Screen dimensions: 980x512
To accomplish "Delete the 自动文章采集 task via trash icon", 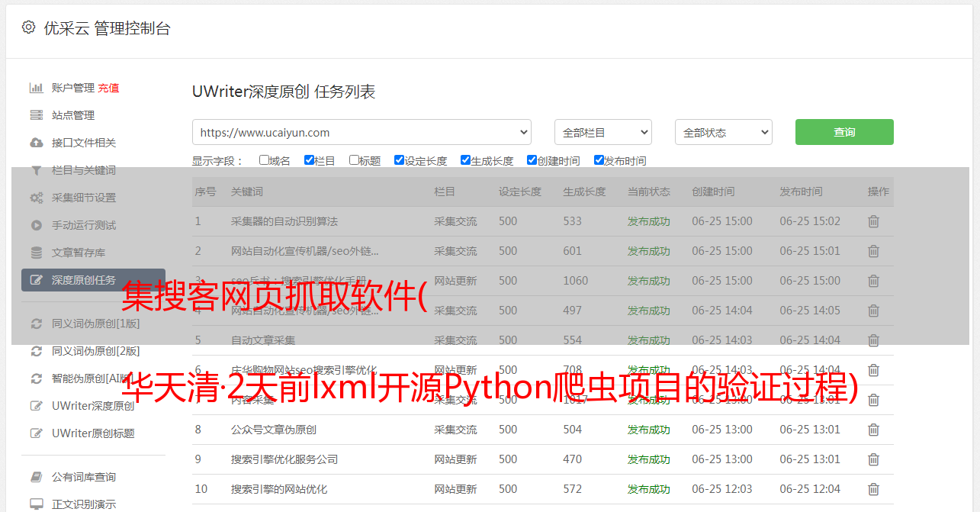I will (x=873, y=340).
